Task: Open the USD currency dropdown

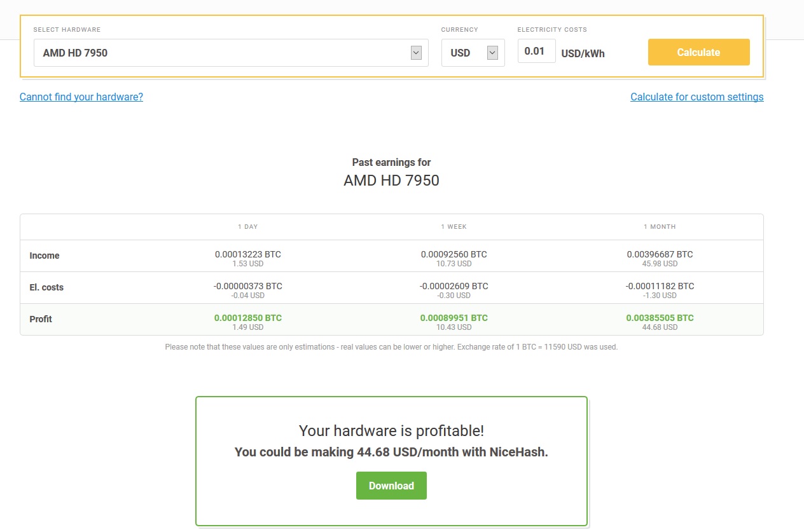Action: [473, 53]
